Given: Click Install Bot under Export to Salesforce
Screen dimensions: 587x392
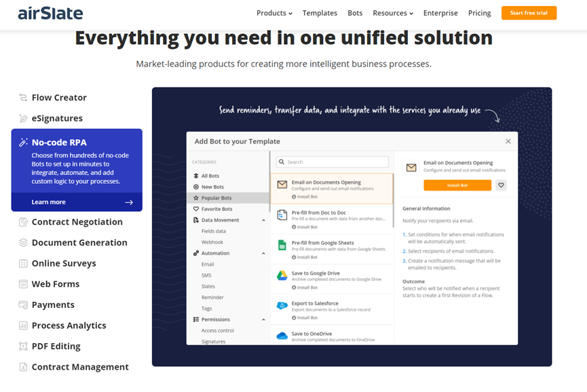Looking at the screenshot, I should tap(305, 318).
